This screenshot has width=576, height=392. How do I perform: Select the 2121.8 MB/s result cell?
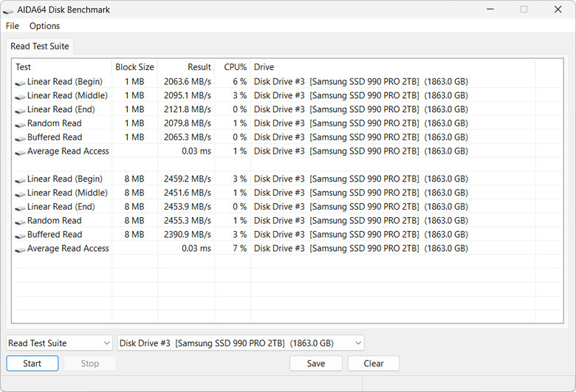[188, 109]
